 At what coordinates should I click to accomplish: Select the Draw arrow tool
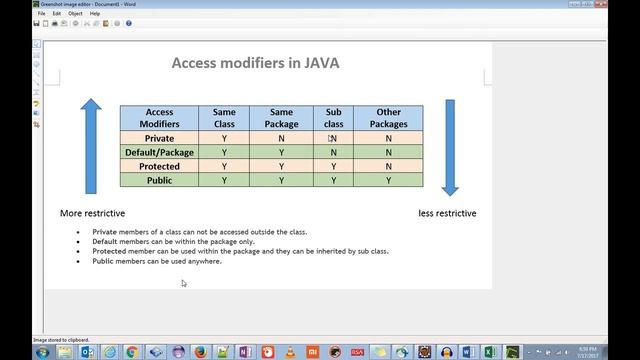pyautogui.click(x=37, y=83)
